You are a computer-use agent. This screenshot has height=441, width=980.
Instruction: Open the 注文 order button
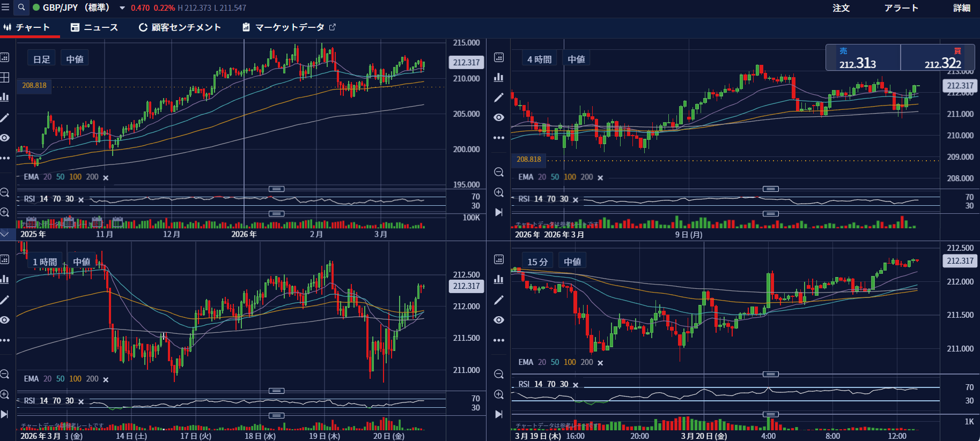pyautogui.click(x=841, y=8)
